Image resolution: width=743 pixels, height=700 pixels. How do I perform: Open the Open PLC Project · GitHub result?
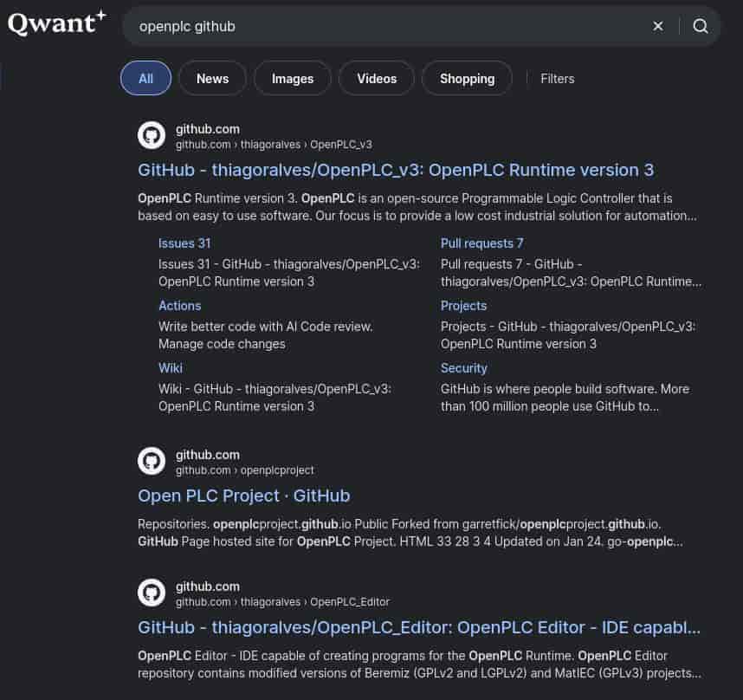click(244, 496)
